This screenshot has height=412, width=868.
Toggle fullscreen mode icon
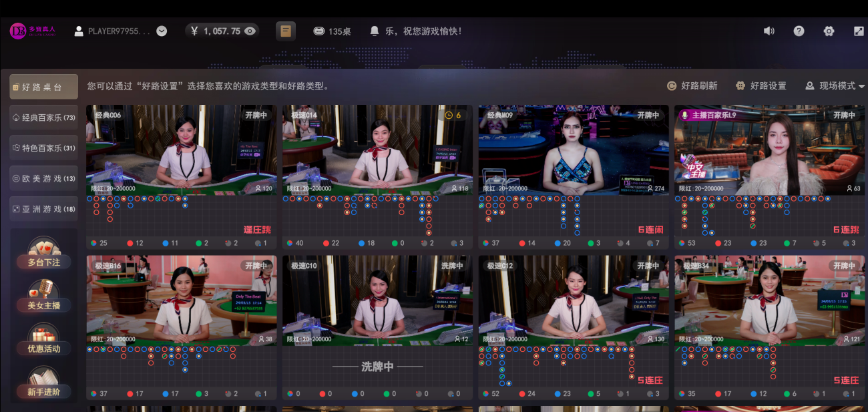tap(859, 31)
